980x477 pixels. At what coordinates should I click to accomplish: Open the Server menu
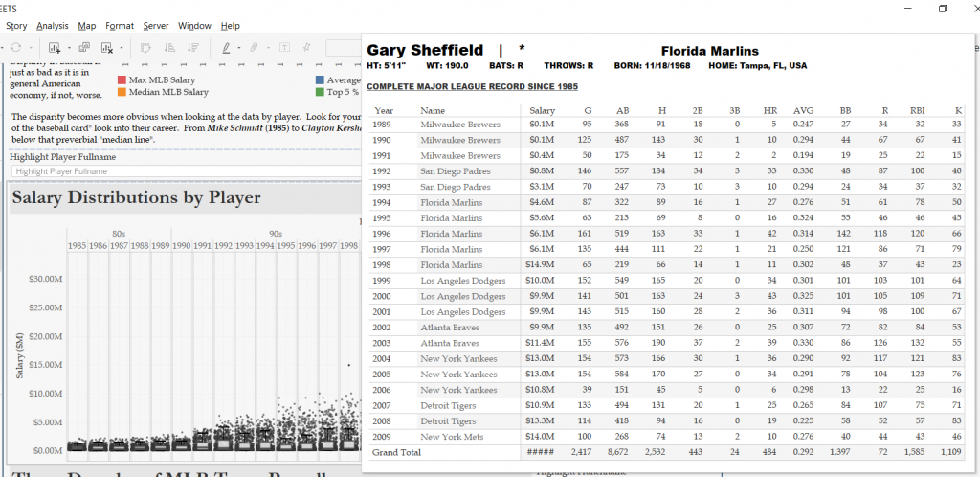coord(156,26)
